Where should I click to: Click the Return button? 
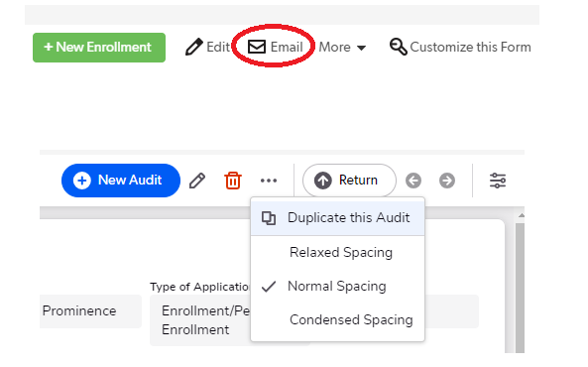pyautogui.click(x=349, y=181)
